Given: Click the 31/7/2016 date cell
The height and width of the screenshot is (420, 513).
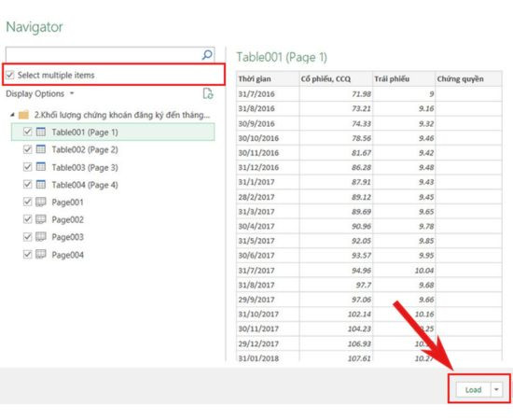Looking at the screenshot, I should click(268, 94).
